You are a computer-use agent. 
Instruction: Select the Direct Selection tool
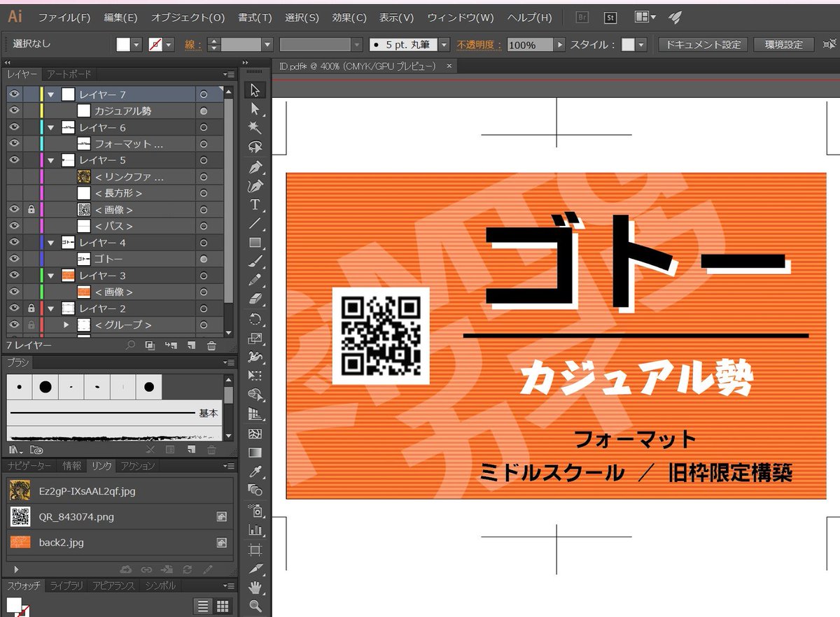[255, 109]
